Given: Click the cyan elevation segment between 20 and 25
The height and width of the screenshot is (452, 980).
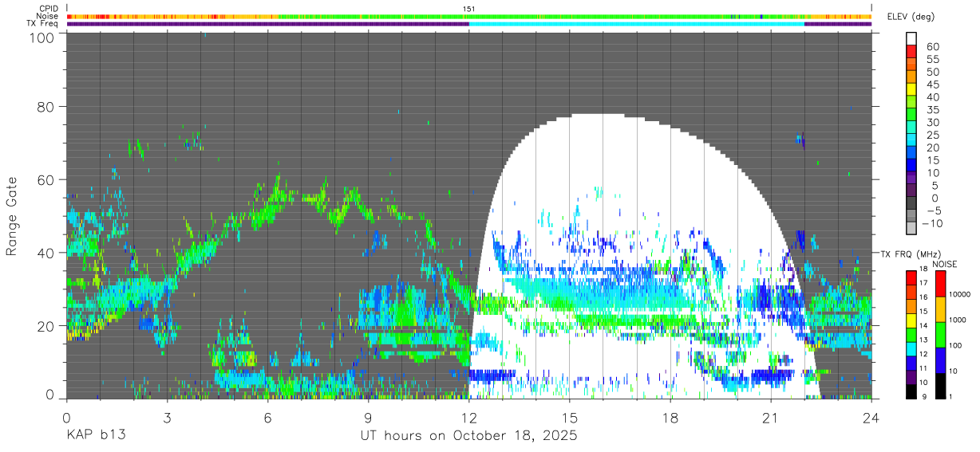Looking at the screenshot, I should coord(911,140).
